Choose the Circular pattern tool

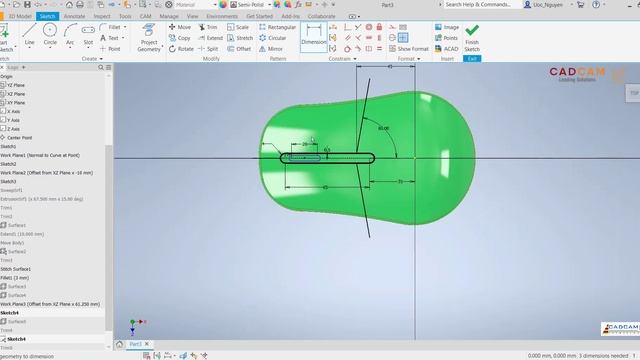point(272,38)
